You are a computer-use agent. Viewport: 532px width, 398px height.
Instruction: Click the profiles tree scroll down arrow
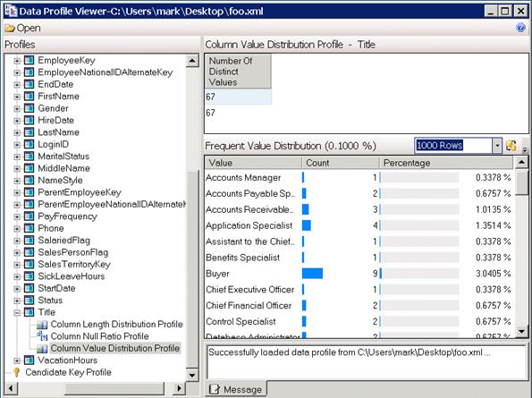point(192,375)
